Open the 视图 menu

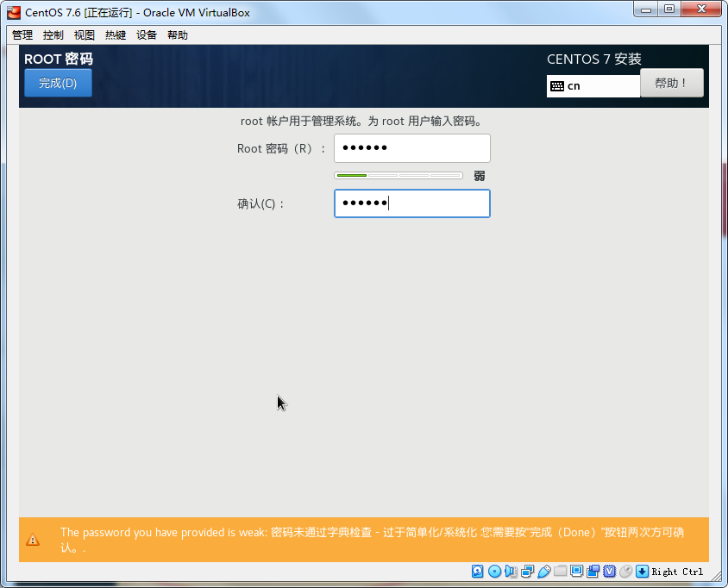84,34
